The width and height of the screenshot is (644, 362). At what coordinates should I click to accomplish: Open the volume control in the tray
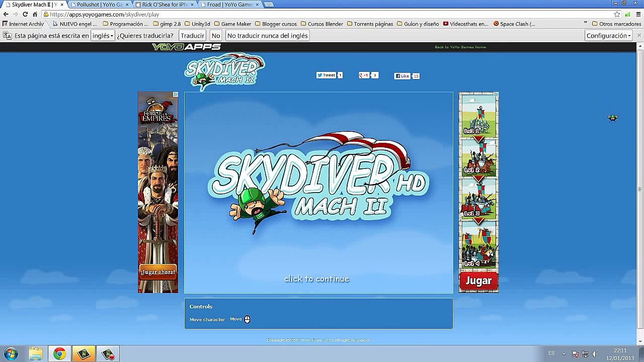click(x=596, y=354)
